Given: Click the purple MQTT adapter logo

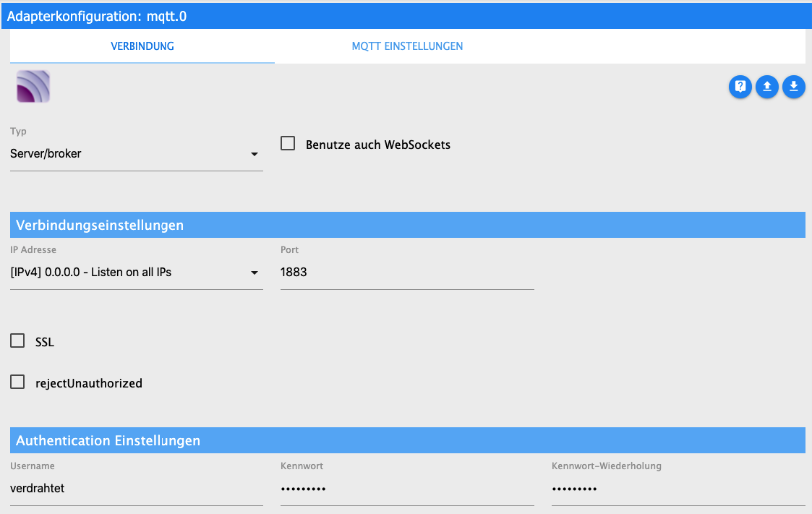Looking at the screenshot, I should click(33, 87).
